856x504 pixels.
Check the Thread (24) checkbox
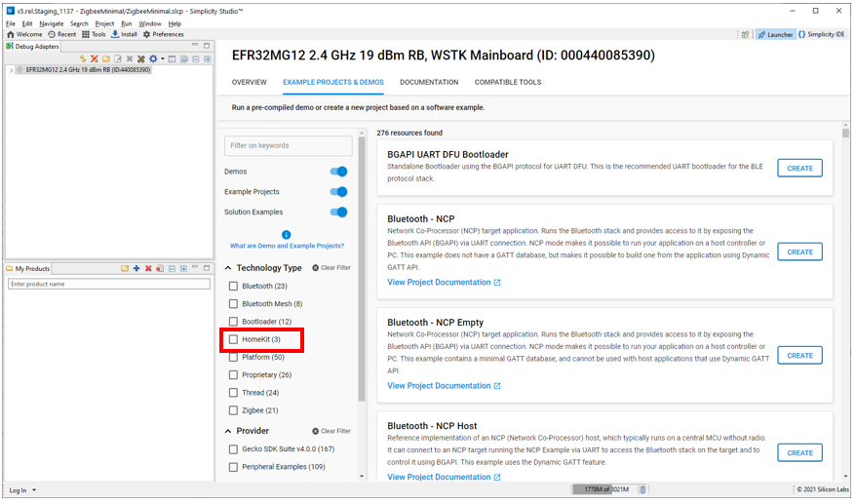coord(234,393)
